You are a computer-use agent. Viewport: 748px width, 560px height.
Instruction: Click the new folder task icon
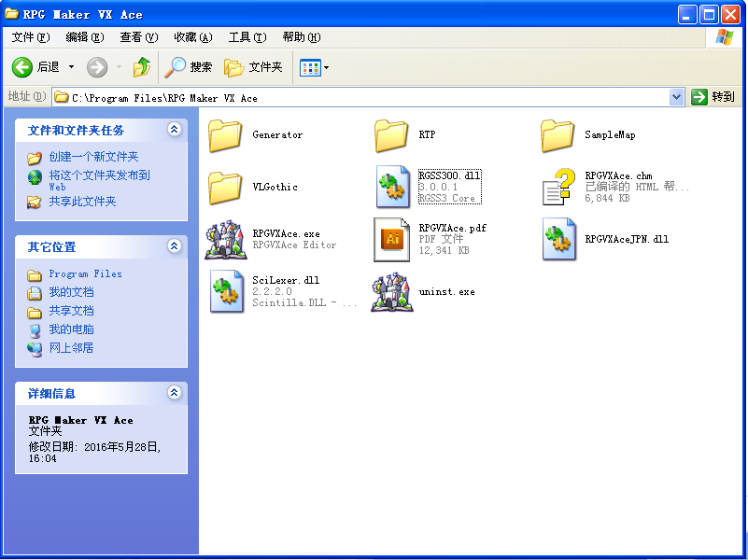coord(35,158)
